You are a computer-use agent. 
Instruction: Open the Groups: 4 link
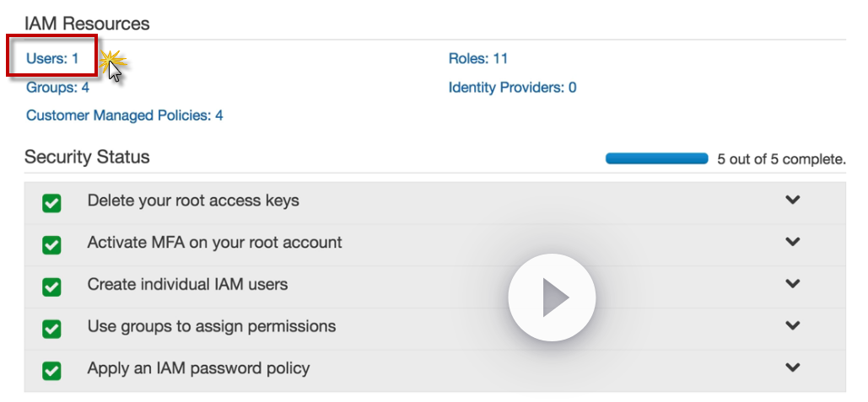pyautogui.click(x=57, y=88)
